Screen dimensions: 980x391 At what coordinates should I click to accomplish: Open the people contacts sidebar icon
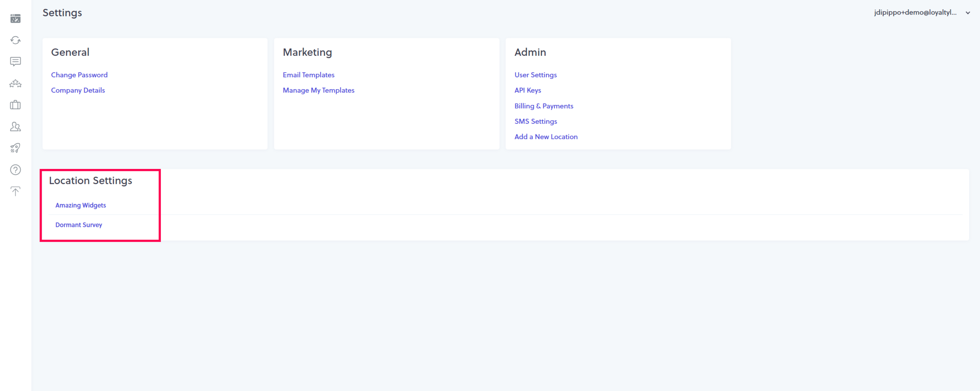click(15, 126)
